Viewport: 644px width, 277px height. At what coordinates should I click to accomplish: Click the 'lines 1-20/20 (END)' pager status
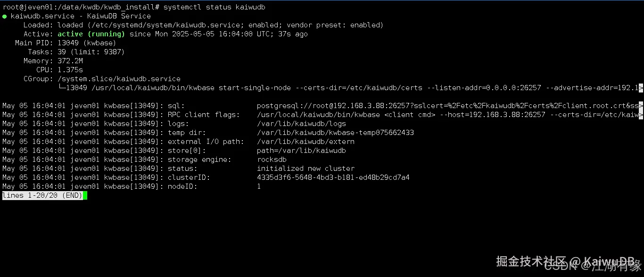[42, 195]
